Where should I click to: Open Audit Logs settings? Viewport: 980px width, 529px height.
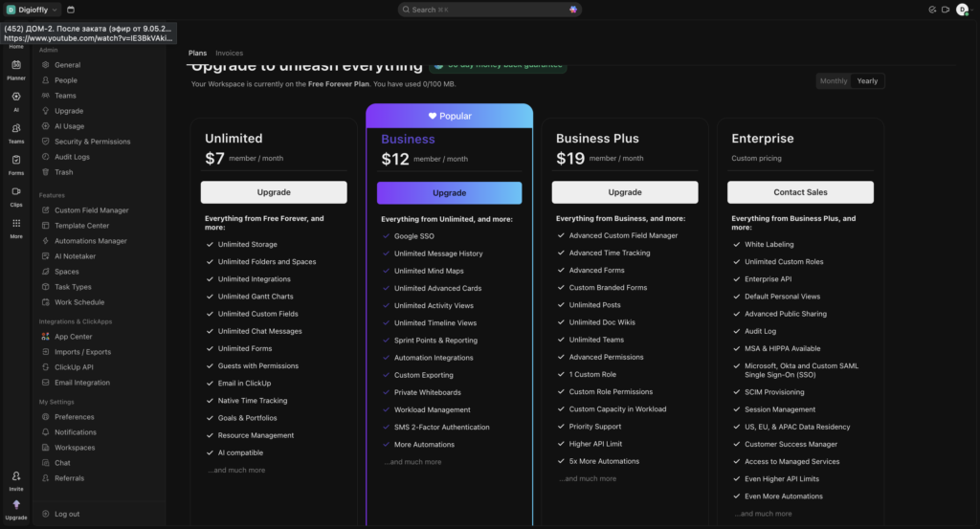coord(72,157)
